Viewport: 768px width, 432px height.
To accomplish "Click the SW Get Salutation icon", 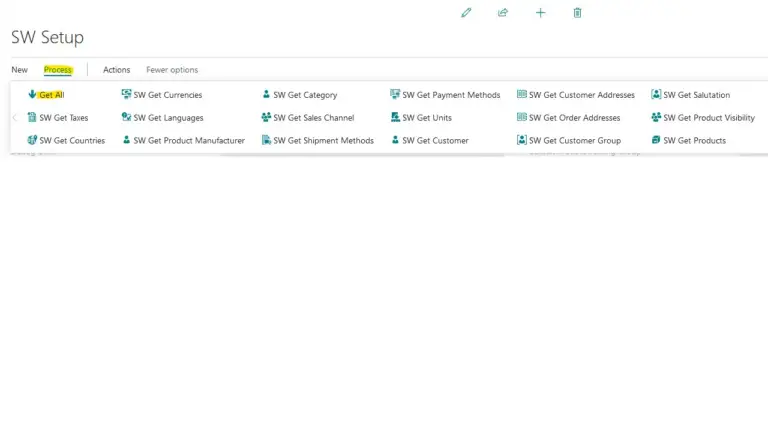I will coord(656,94).
